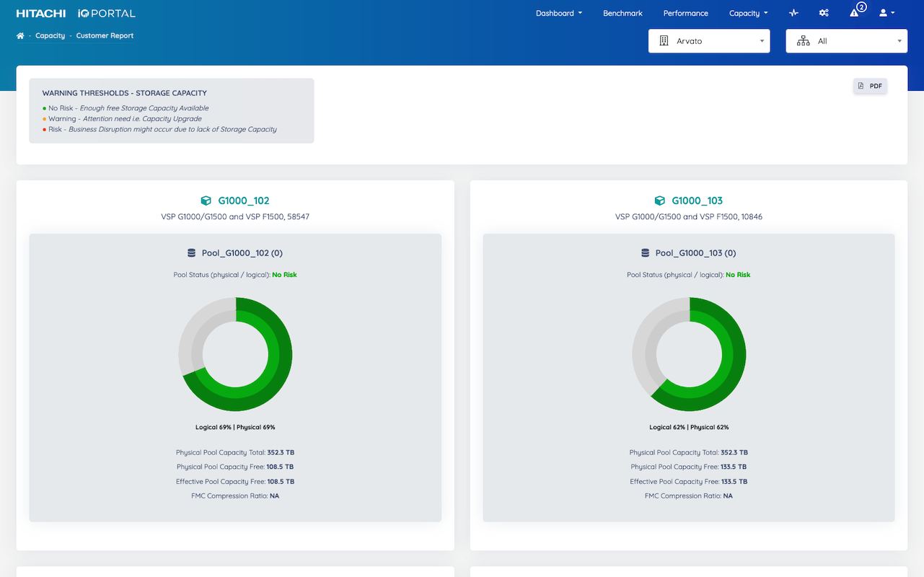924x577 pixels.
Task: Click the G1000_103 storage cube icon
Action: [x=659, y=201]
